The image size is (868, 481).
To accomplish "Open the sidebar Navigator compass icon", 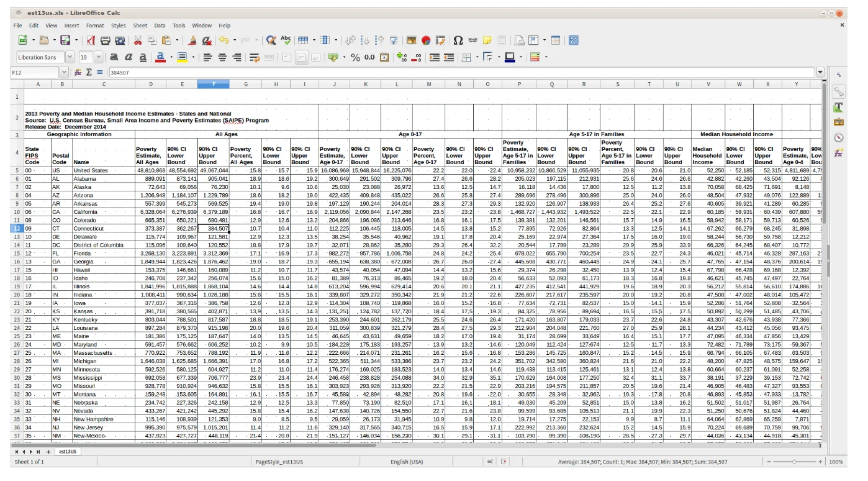I will (839, 137).
